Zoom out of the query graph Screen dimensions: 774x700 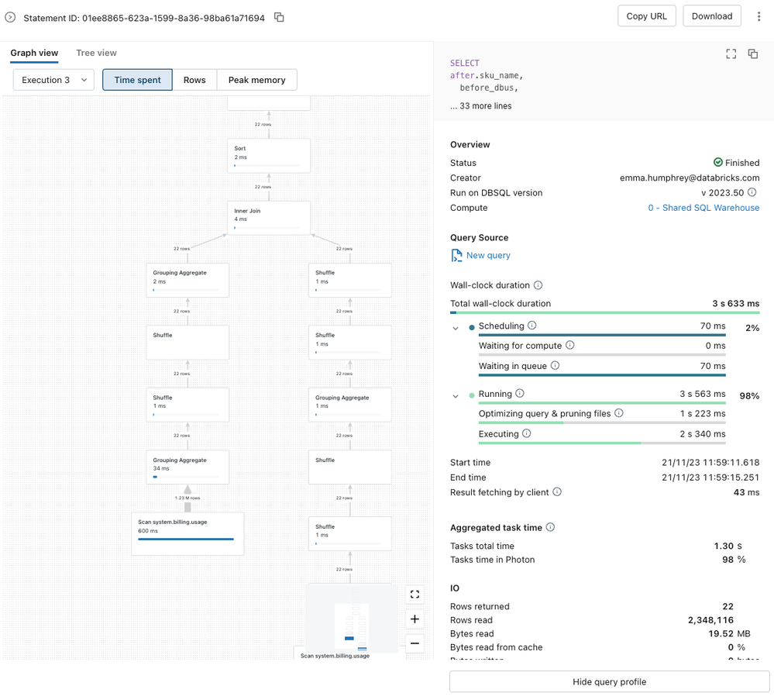(x=415, y=643)
